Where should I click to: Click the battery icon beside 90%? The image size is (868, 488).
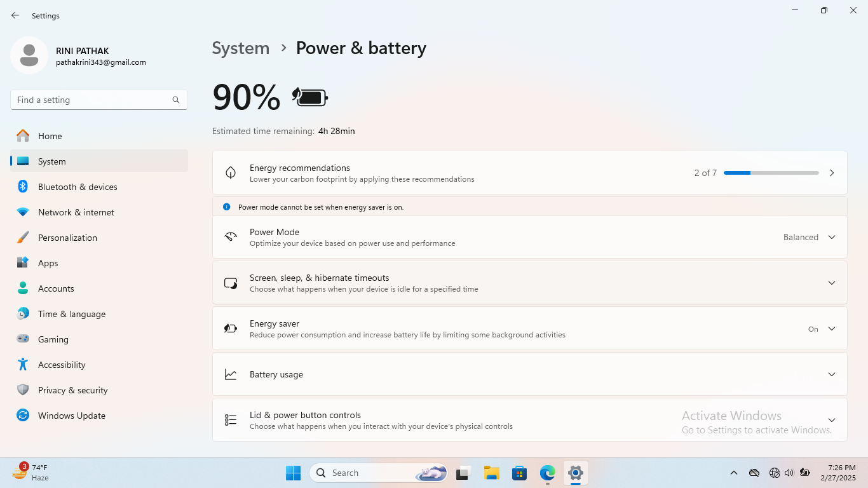[310, 97]
